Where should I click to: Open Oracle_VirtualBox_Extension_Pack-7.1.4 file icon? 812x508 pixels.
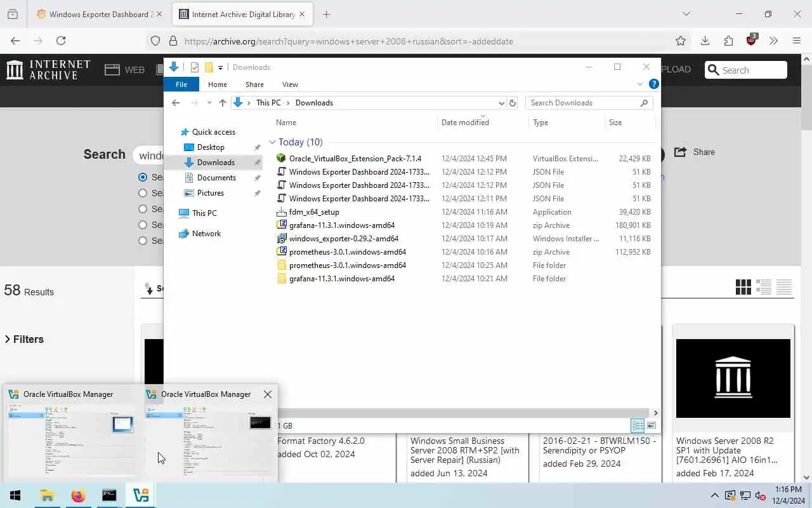tap(282, 158)
